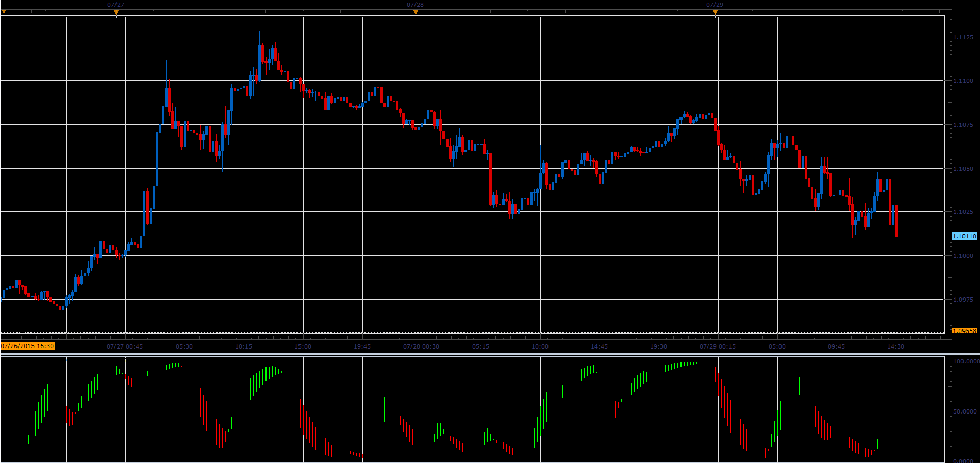This screenshot has height=463, width=980.
Task: Click the 1.1000 price axis label
Action: coord(963,256)
